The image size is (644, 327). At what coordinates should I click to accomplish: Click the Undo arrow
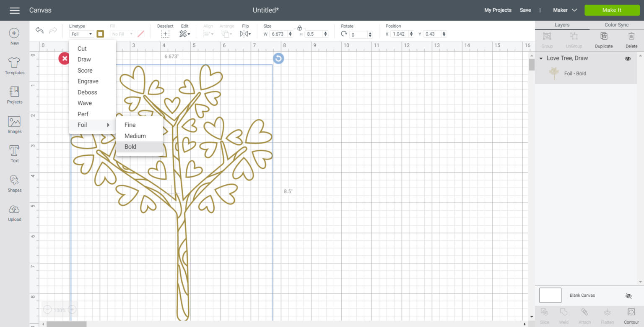pos(39,30)
